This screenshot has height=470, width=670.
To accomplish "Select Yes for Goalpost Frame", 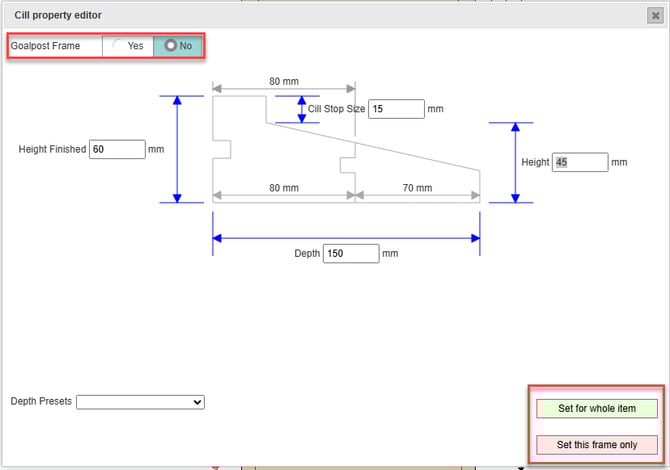I will pyautogui.click(x=128, y=46).
